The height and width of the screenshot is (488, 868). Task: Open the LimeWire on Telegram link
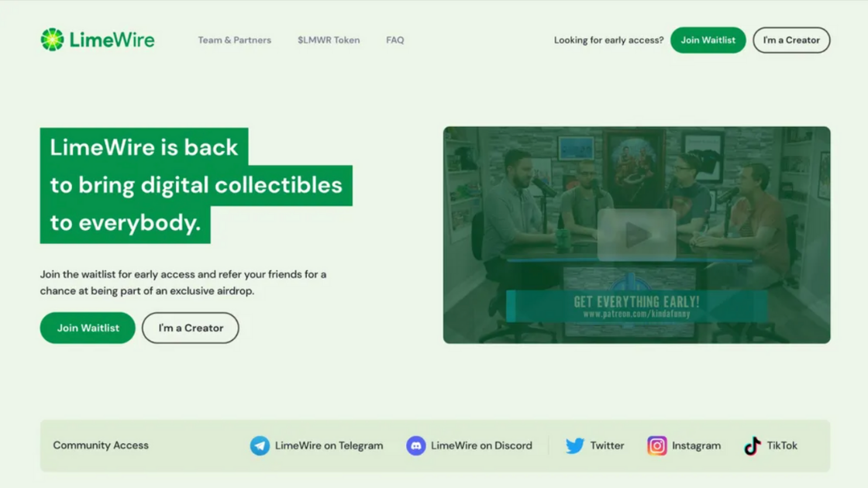coord(329,445)
